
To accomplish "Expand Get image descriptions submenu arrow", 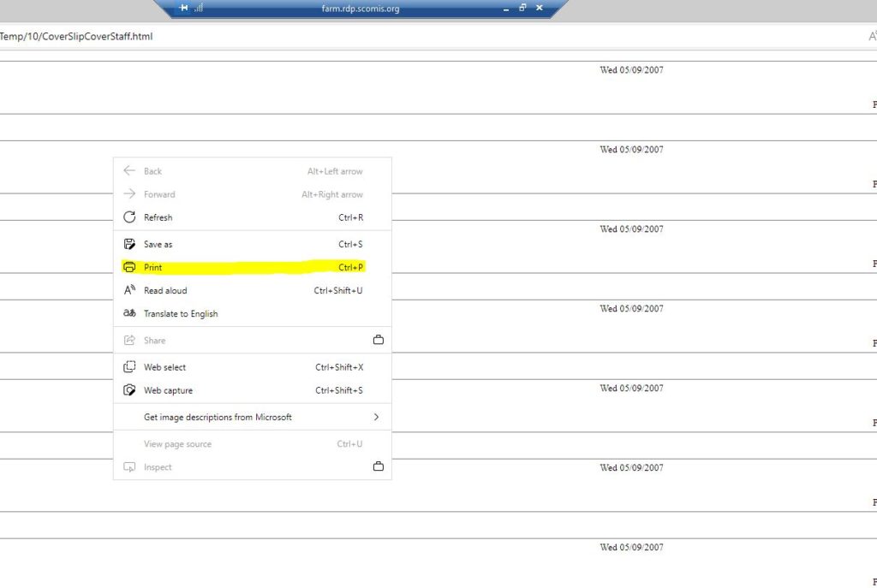I will (376, 418).
